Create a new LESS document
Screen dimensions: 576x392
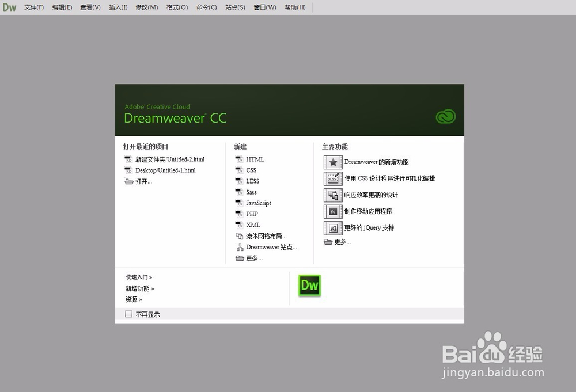(x=253, y=181)
